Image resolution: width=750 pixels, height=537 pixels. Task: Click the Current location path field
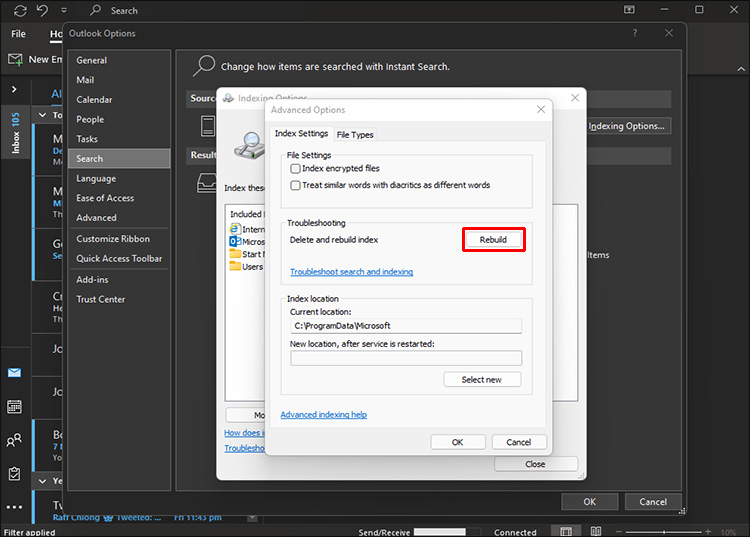click(406, 326)
